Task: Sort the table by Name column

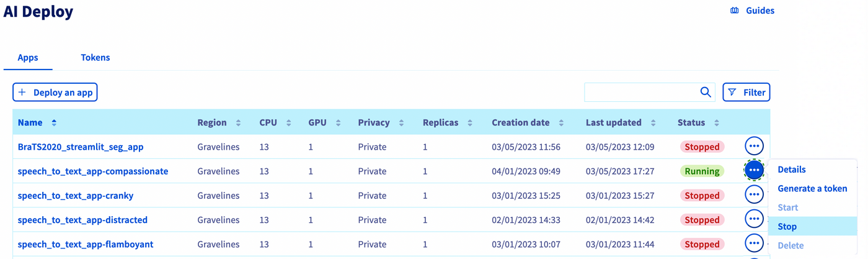Action: (x=54, y=123)
